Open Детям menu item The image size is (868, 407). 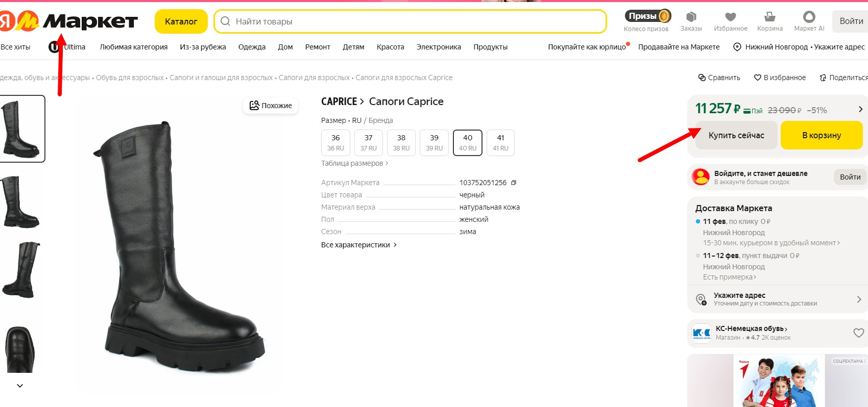click(x=353, y=47)
